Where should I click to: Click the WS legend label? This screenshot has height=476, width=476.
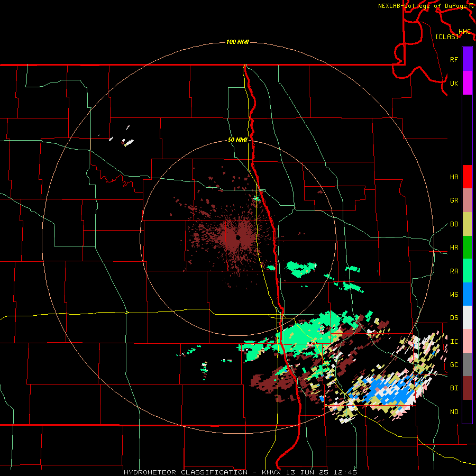pyautogui.click(x=454, y=295)
